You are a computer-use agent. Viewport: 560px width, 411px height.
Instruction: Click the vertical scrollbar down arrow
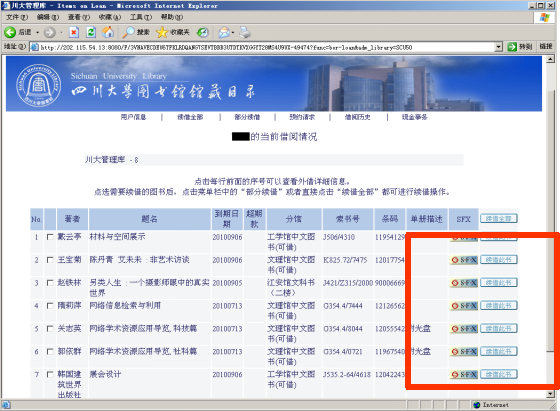550,394
